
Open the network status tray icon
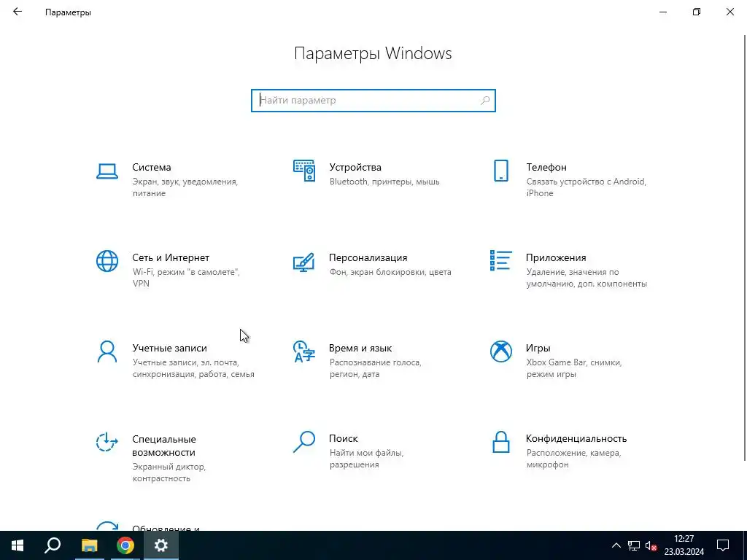point(634,545)
